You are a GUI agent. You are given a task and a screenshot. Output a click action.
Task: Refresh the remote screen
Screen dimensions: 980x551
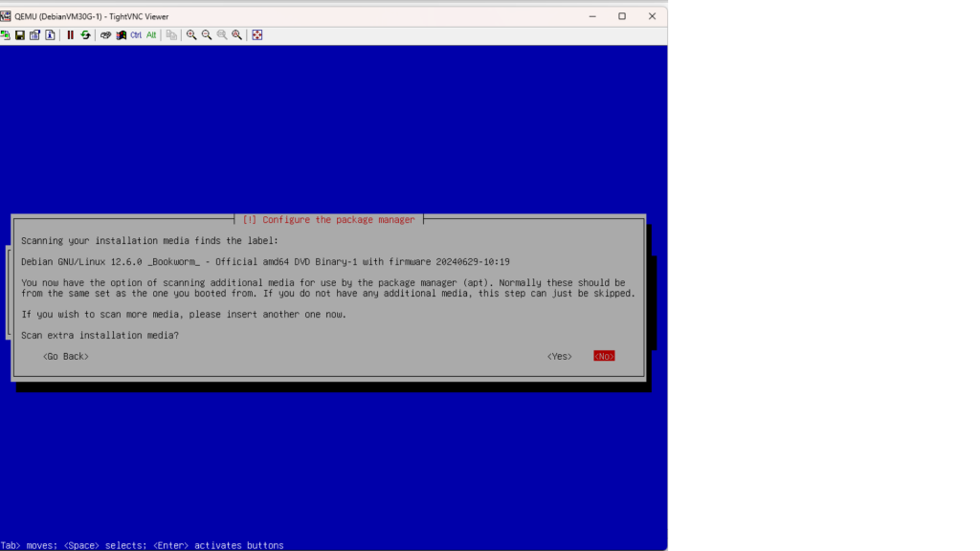point(85,35)
